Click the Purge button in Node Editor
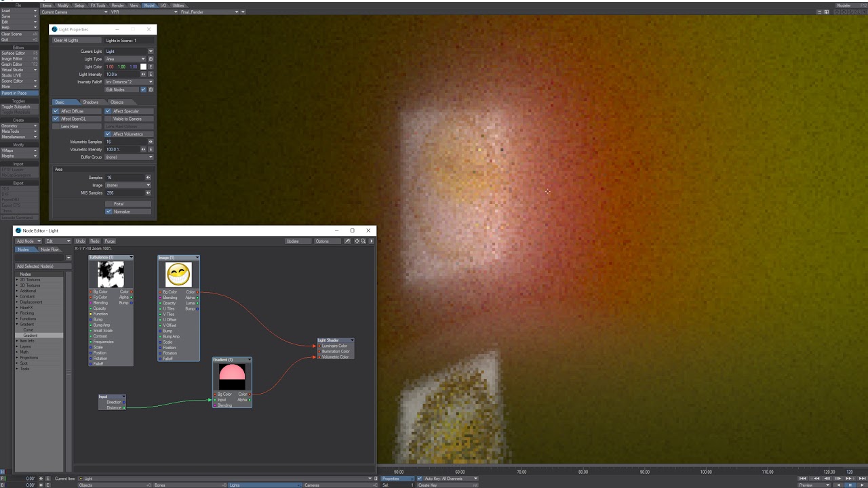 tap(109, 241)
